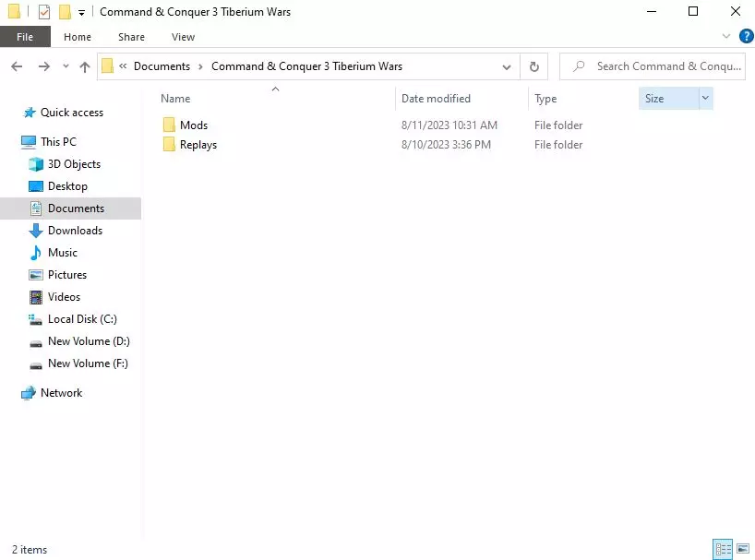The width and height of the screenshot is (755, 560).
Task: Open Explorer help with question mark
Action: point(746,36)
